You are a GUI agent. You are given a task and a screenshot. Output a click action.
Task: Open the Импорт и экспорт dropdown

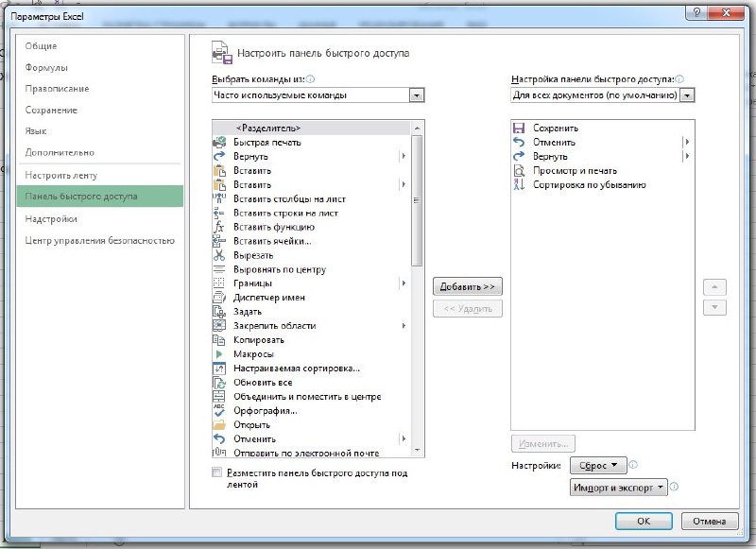[618, 488]
